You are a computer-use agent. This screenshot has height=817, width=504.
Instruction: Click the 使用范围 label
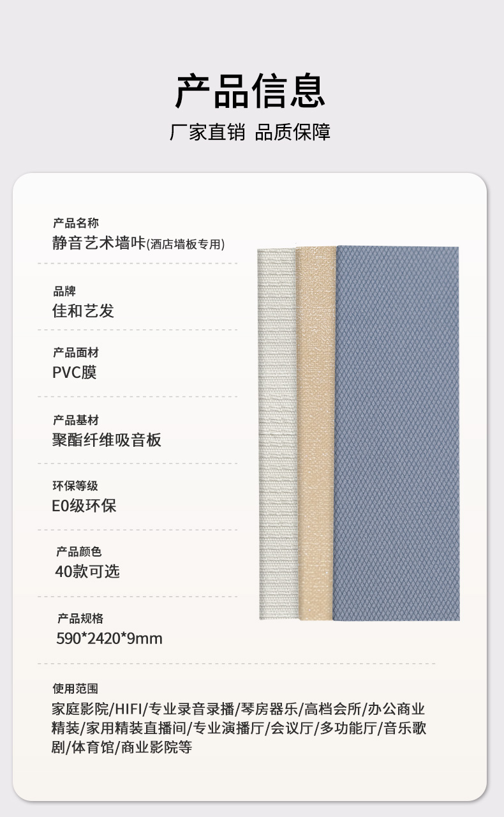pos(75,689)
